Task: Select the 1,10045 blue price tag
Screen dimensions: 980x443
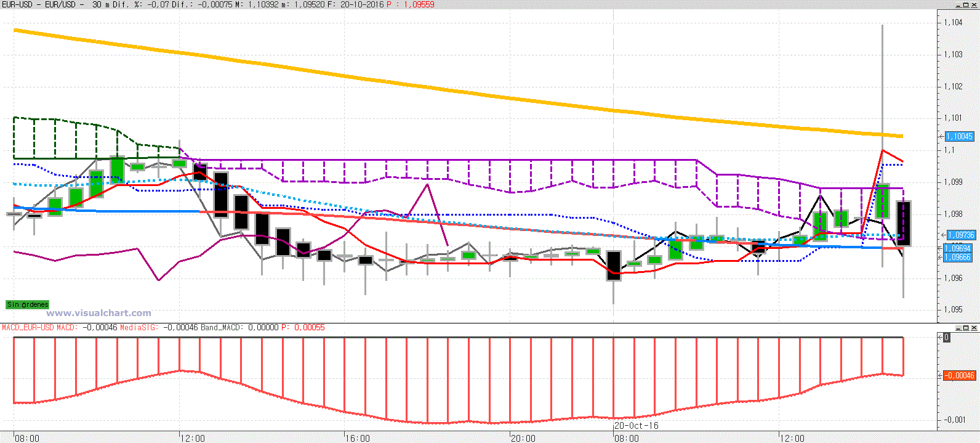Action: click(959, 136)
